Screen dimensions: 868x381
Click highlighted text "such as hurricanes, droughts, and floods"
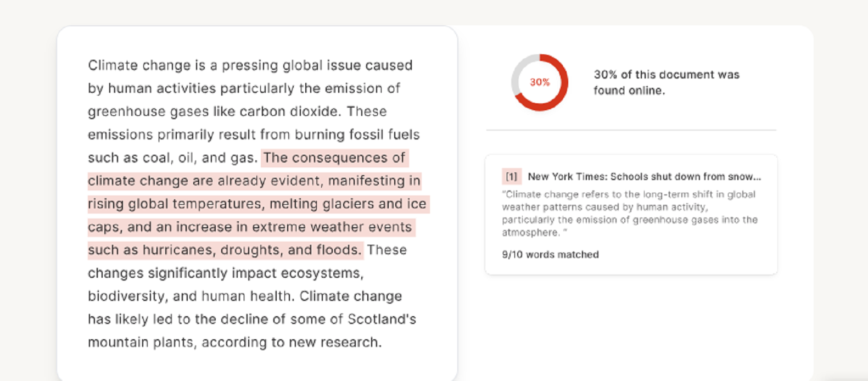click(x=224, y=250)
